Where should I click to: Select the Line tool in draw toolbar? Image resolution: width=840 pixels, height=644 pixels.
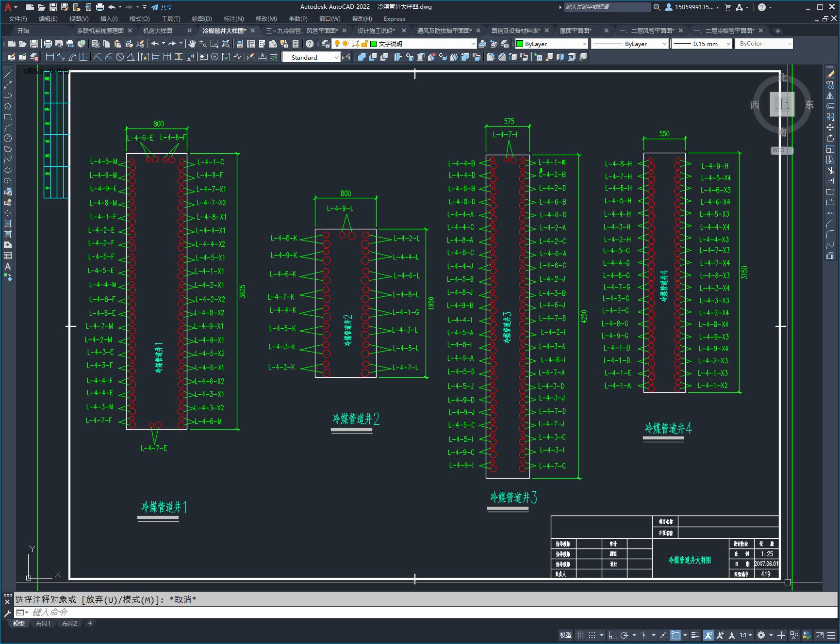(x=8, y=74)
